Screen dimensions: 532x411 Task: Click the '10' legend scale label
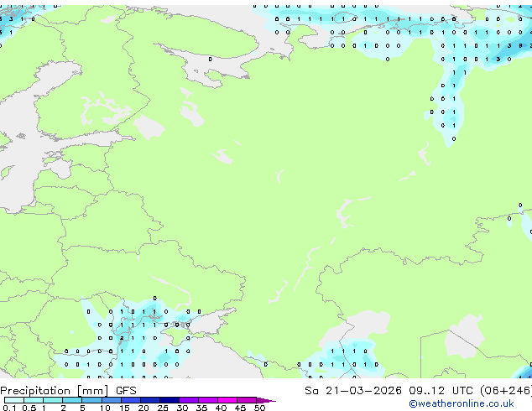105,408
